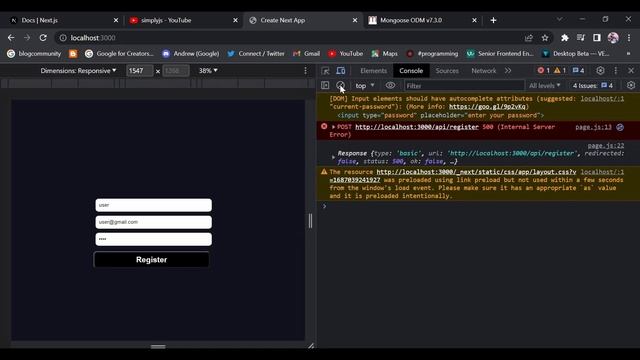Open the Chrome profile avatar
640x360 pixels.
(613, 38)
